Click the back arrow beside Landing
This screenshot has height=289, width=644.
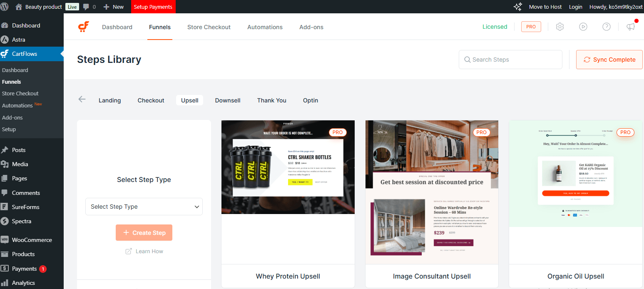(82, 100)
